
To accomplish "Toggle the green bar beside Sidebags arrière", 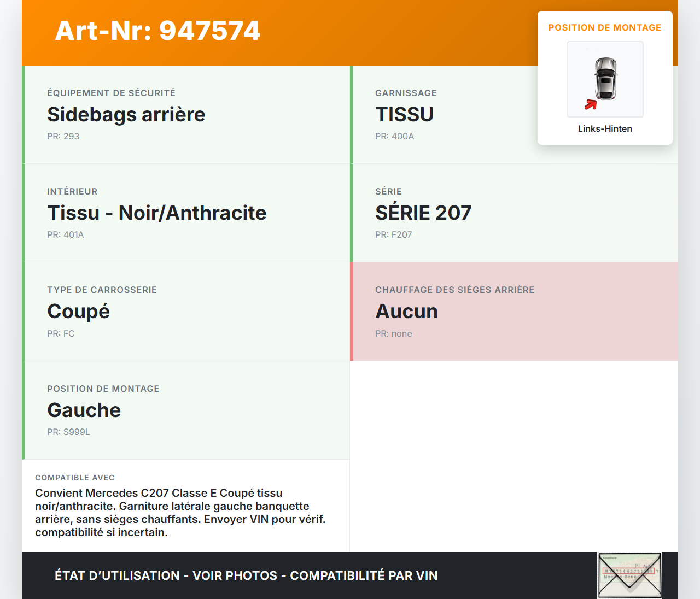I will [23, 114].
